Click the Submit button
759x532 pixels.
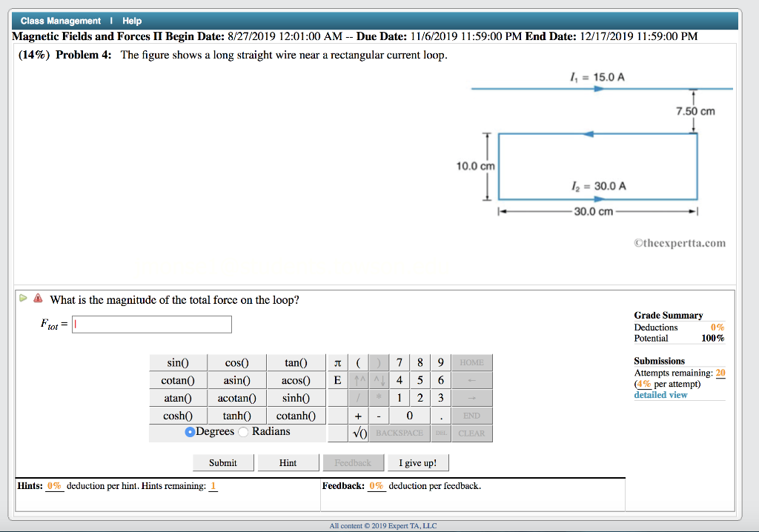point(223,462)
